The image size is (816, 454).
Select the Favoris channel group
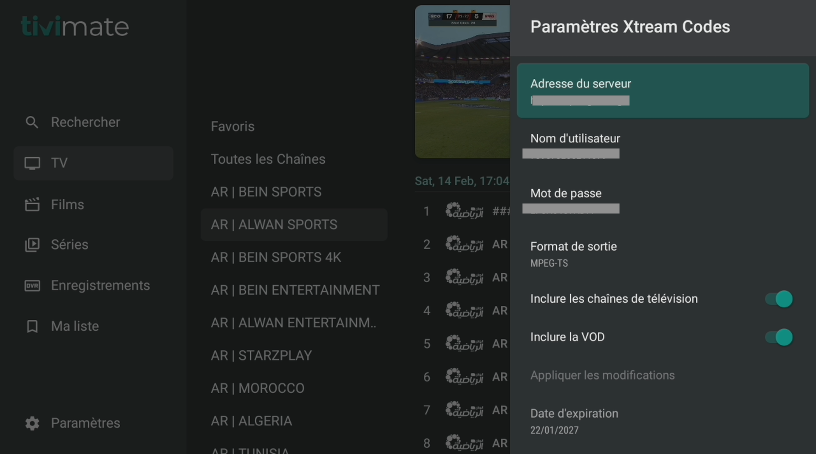233,127
